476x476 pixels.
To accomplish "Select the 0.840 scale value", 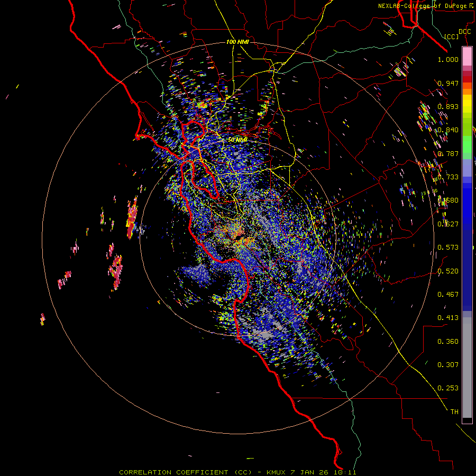I will [x=448, y=130].
